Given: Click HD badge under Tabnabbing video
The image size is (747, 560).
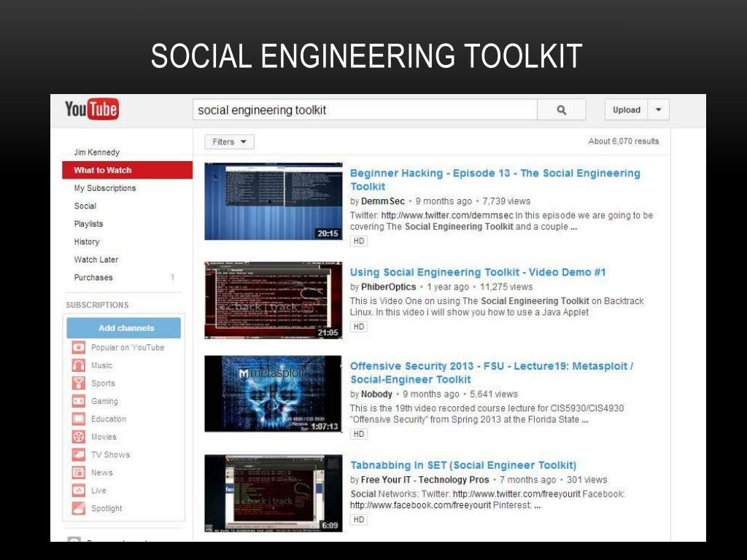Looking at the screenshot, I should click(359, 519).
